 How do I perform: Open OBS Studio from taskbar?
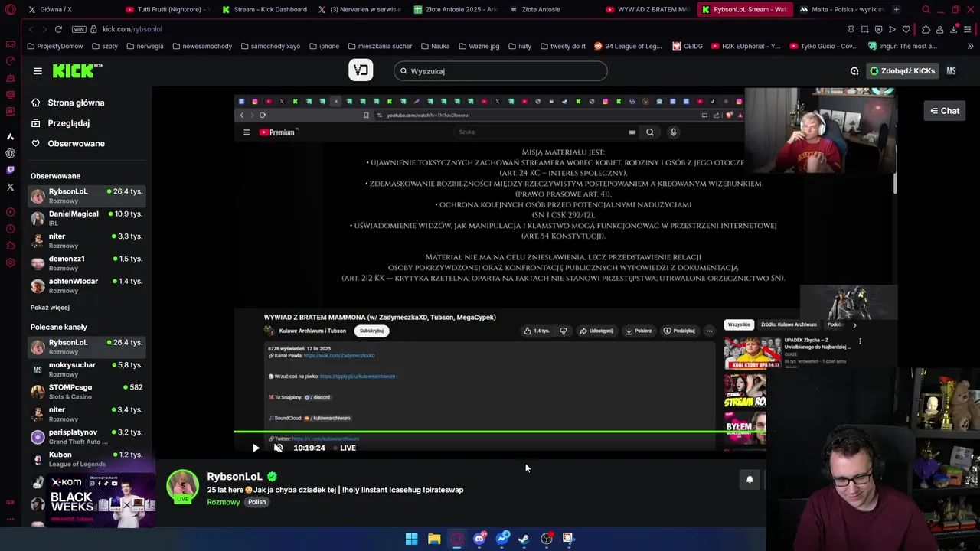pyautogui.click(x=547, y=539)
